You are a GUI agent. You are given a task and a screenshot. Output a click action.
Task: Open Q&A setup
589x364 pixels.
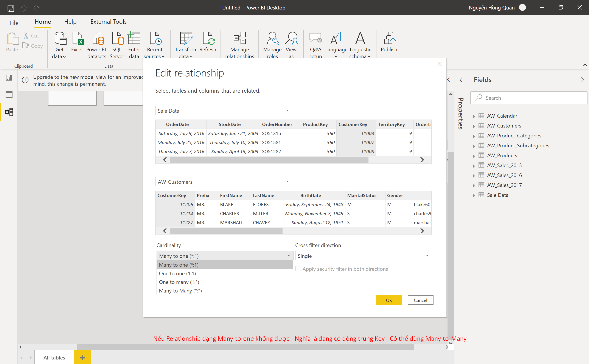pyautogui.click(x=315, y=45)
